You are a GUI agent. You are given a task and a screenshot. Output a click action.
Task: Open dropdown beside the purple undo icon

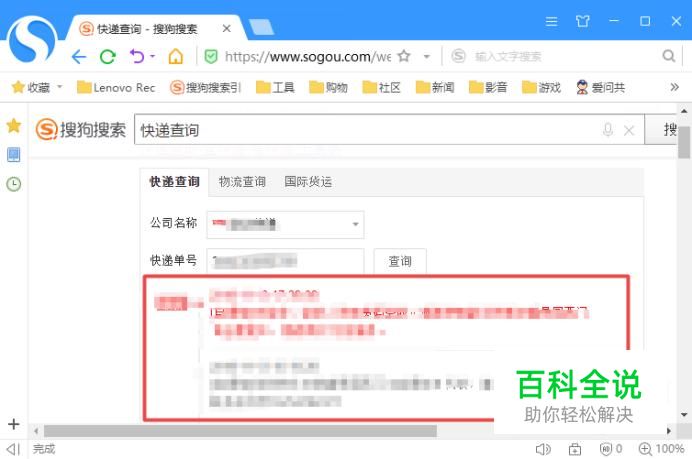153,56
